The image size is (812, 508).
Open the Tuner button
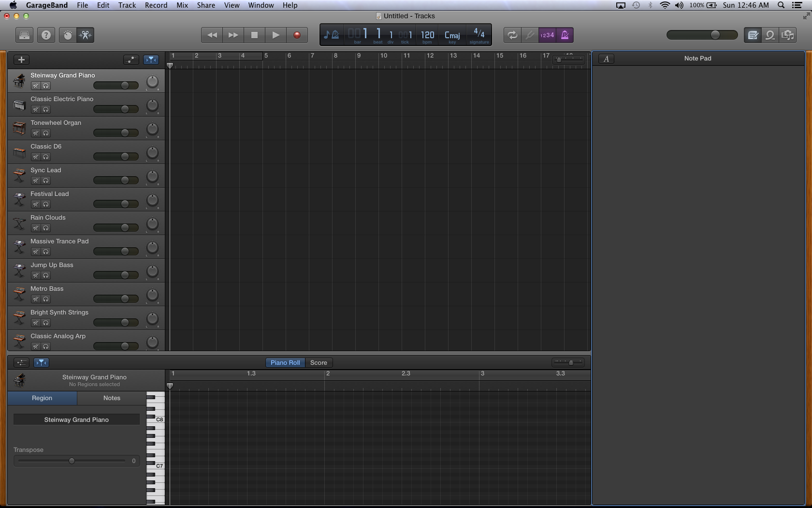[x=530, y=35]
